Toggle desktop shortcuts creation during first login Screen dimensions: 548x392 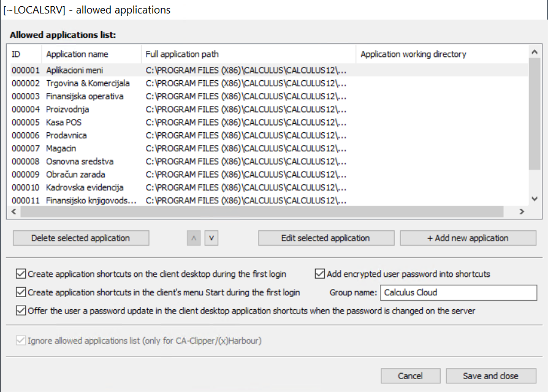[21, 274]
